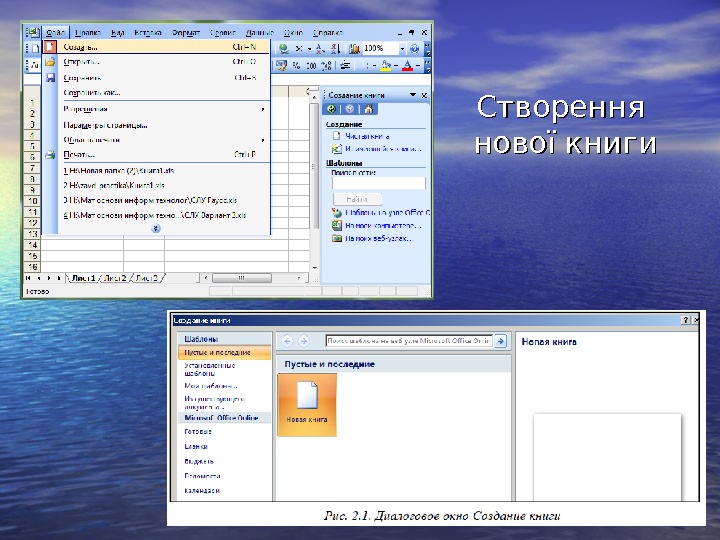Click the template search field in task pane

coord(379,183)
